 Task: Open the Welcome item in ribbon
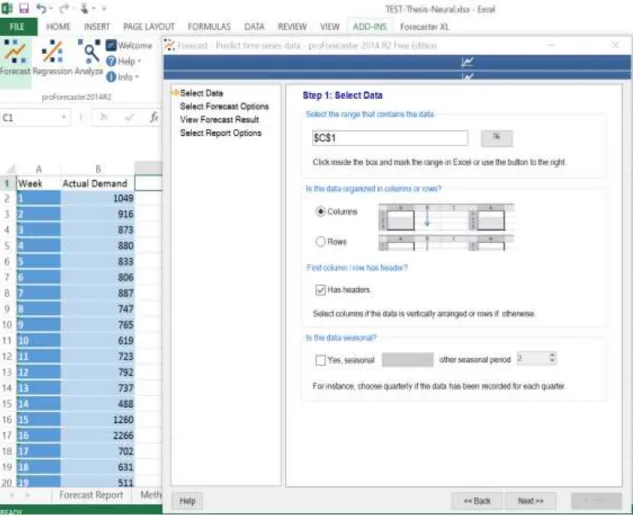click(x=129, y=46)
